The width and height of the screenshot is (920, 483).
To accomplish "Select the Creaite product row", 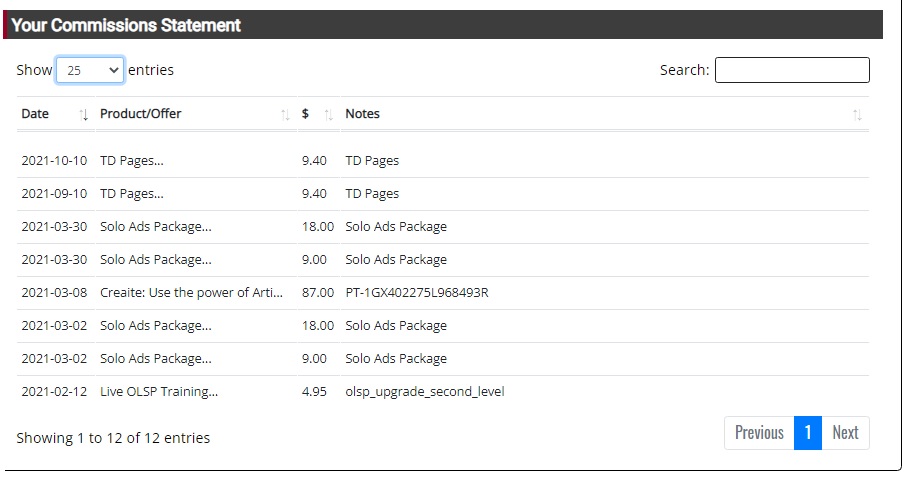I will coord(443,293).
